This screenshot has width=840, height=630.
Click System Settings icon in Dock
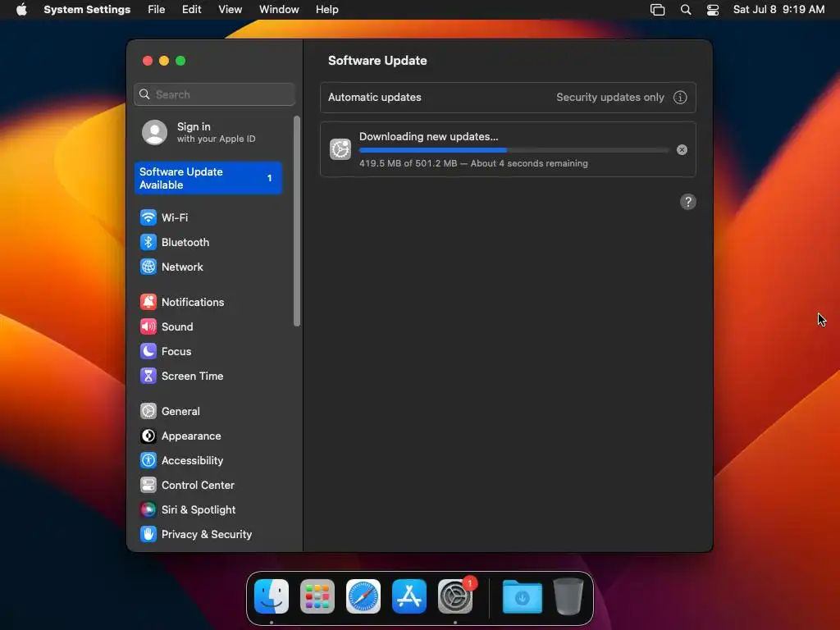[454, 596]
